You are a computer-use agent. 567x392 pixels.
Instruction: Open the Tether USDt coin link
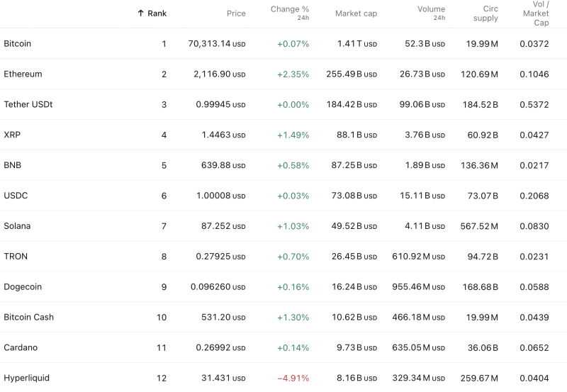pyautogui.click(x=28, y=104)
